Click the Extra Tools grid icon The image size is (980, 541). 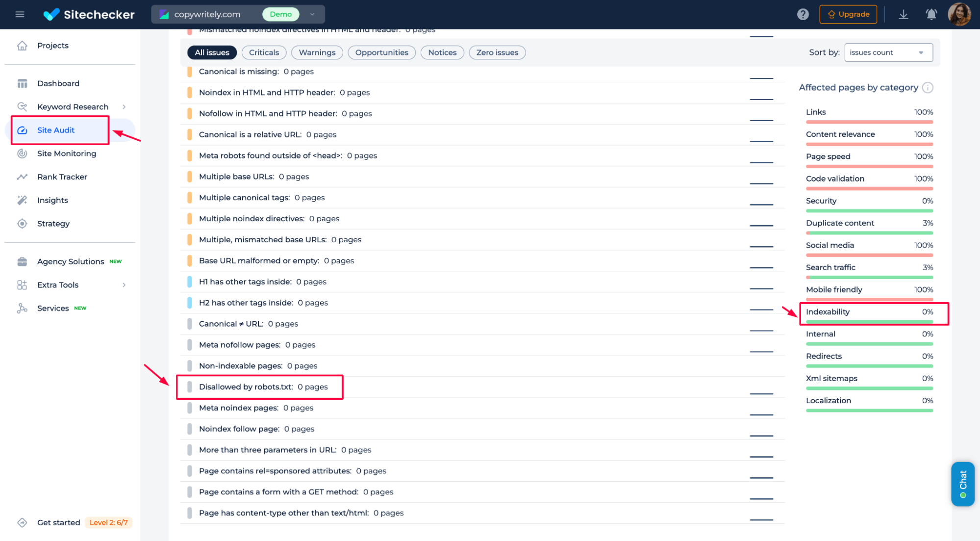(x=22, y=285)
